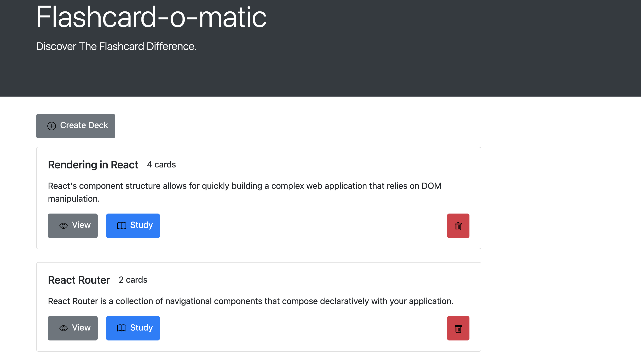The image size is (641, 364).
Task: Click the 2 cards count label
Action: 133,280
